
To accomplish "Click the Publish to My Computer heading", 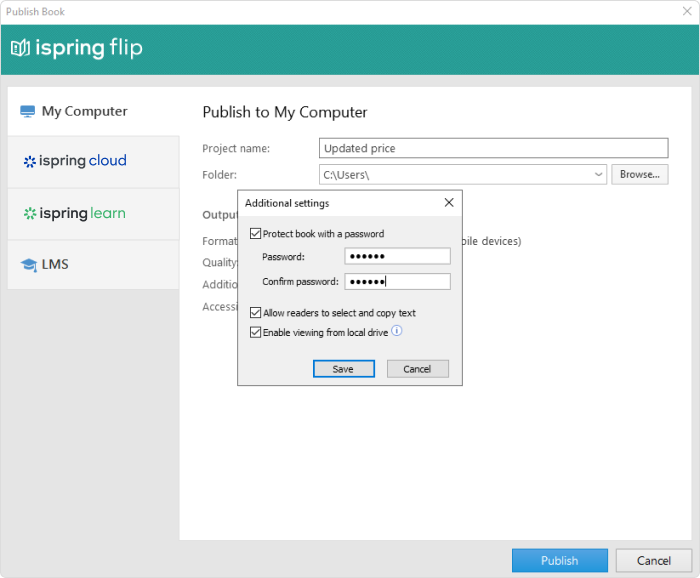I will click(x=285, y=112).
